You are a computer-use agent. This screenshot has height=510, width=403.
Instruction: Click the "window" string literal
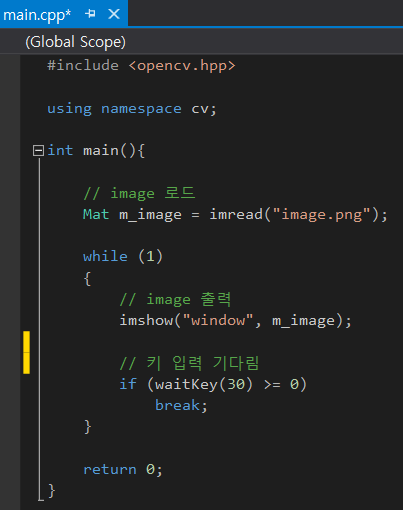[x=218, y=321]
